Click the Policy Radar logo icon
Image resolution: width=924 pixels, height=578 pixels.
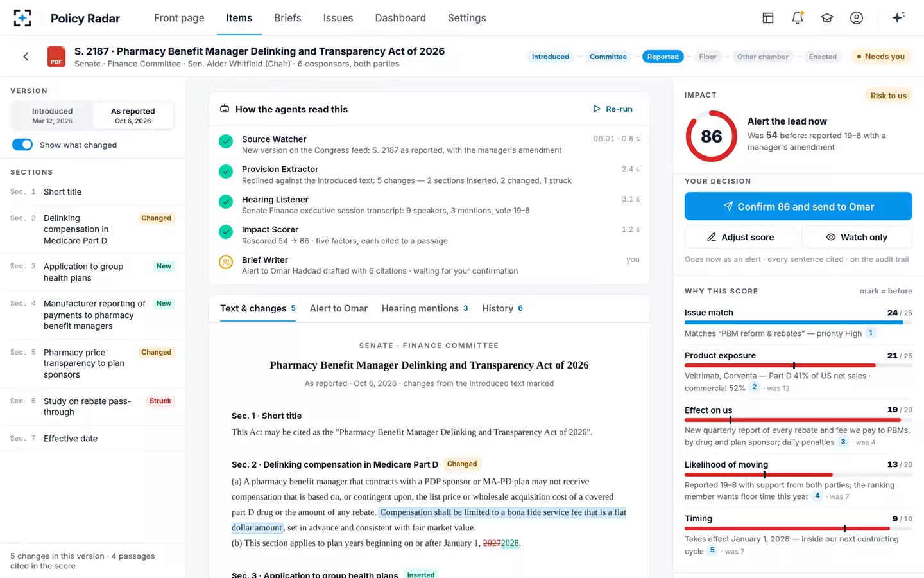click(x=22, y=18)
